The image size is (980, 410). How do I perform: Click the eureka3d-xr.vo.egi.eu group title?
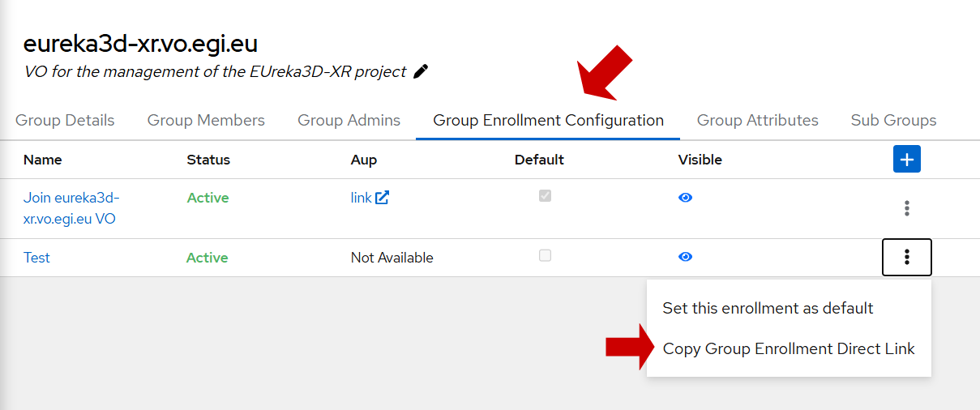click(x=140, y=43)
